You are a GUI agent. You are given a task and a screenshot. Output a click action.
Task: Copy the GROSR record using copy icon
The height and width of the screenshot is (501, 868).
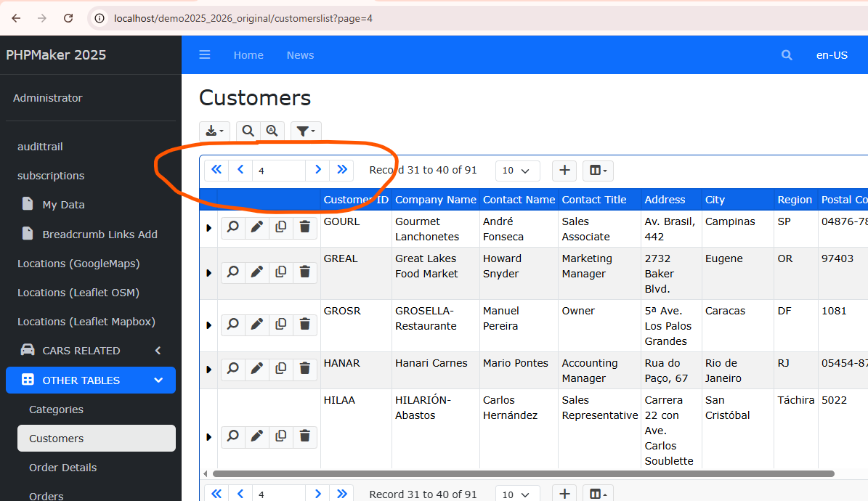[x=281, y=325]
